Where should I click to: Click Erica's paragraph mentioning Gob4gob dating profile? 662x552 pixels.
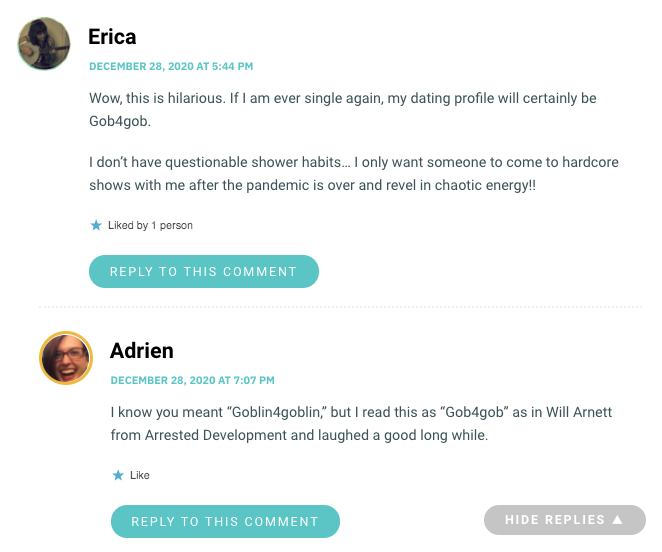tap(342, 109)
